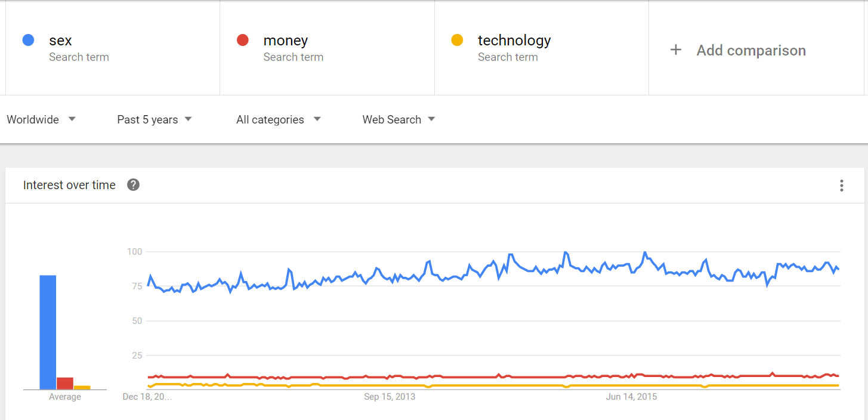
Task: Click the Add comparison button
Action: [750, 50]
